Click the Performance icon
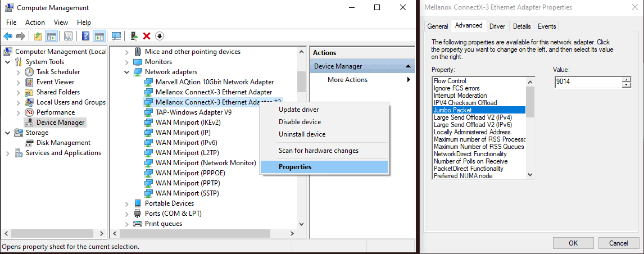 pyautogui.click(x=29, y=112)
